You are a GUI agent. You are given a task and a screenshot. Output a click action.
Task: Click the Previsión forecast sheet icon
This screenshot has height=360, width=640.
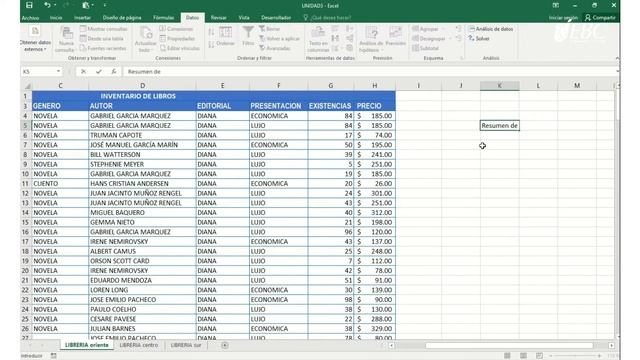point(396,36)
